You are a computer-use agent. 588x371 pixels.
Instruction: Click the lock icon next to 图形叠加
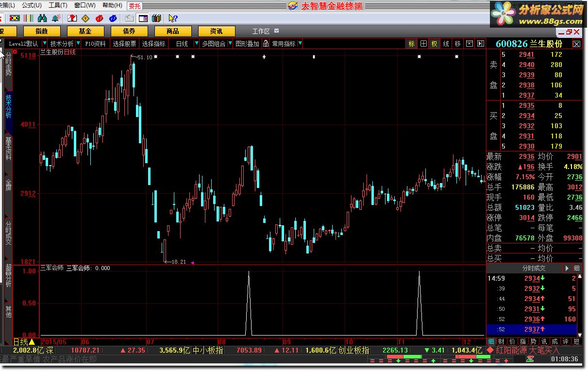[266, 44]
